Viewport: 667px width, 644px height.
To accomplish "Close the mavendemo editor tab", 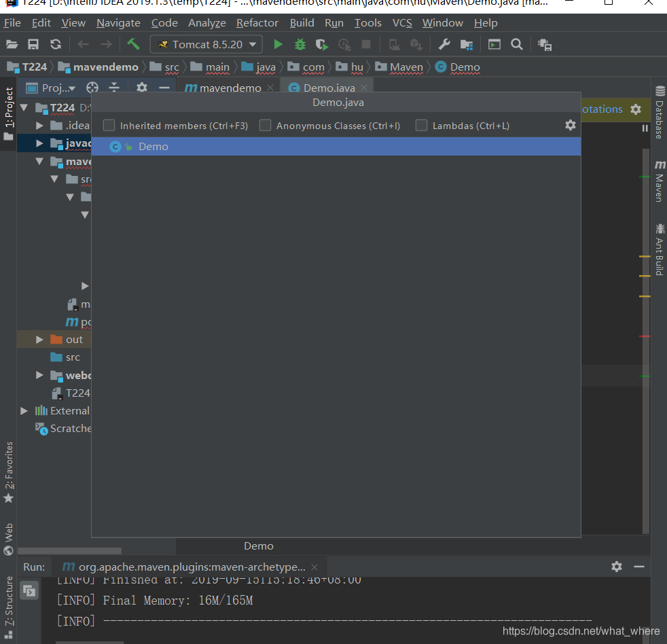I will pyautogui.click(x=270, y=88).
